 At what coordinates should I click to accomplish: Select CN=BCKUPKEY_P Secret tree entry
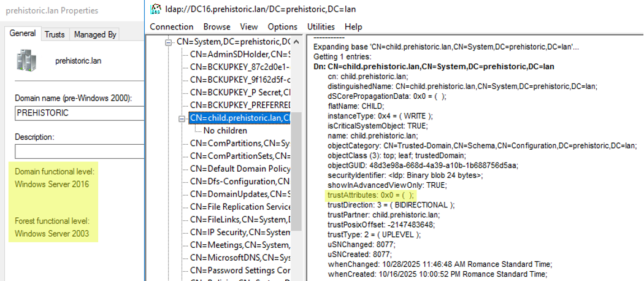[x=240, y=93]
